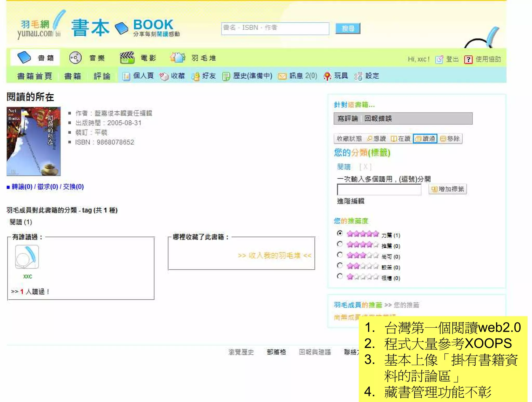532x402 pixels.
Task: Click the 增加標籤 add tag button
Action: [447, 189]
